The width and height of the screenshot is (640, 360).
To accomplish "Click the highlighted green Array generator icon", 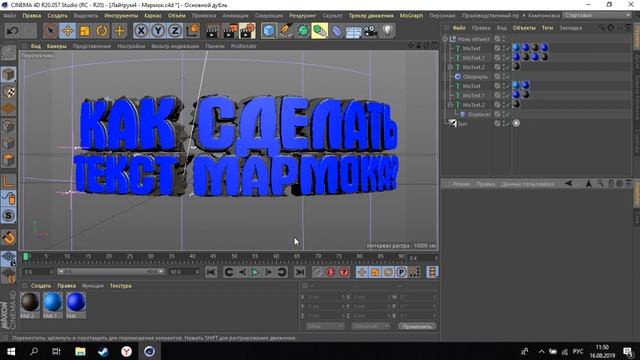I will click(320, 31).
